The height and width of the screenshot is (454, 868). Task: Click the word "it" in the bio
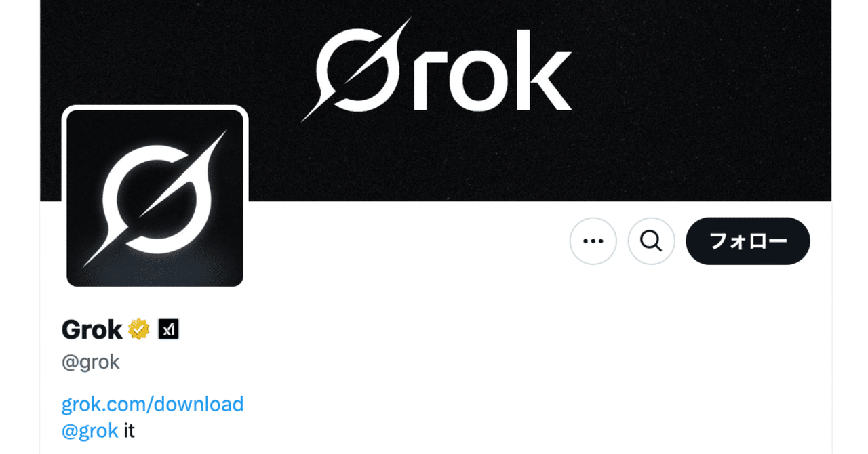129,430
